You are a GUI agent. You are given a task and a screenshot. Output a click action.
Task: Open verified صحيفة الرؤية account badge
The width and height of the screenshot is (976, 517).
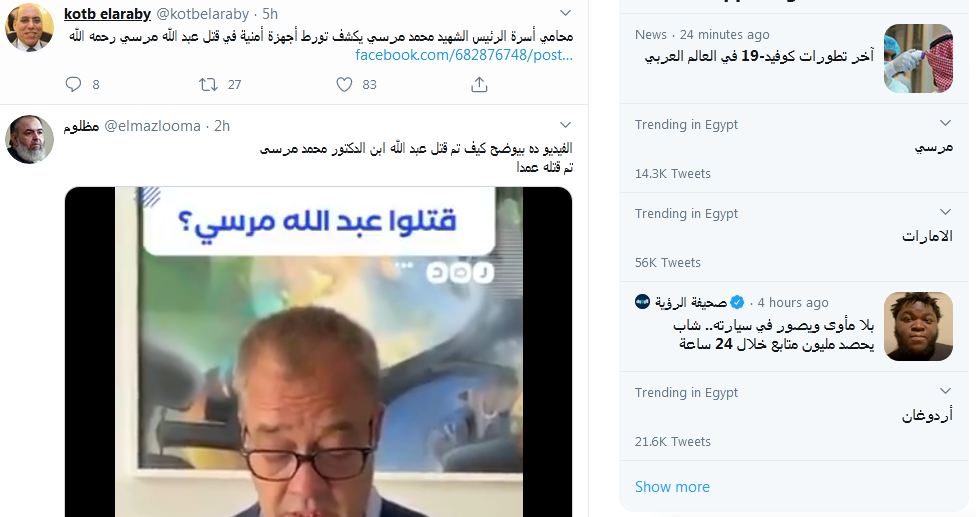[737, 302]
